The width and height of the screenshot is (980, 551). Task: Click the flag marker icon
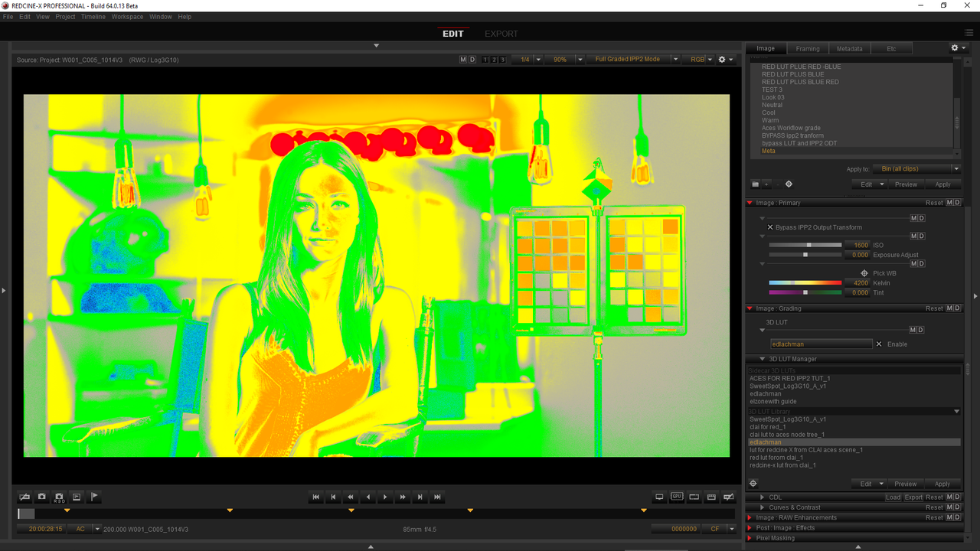coord(94,497)
